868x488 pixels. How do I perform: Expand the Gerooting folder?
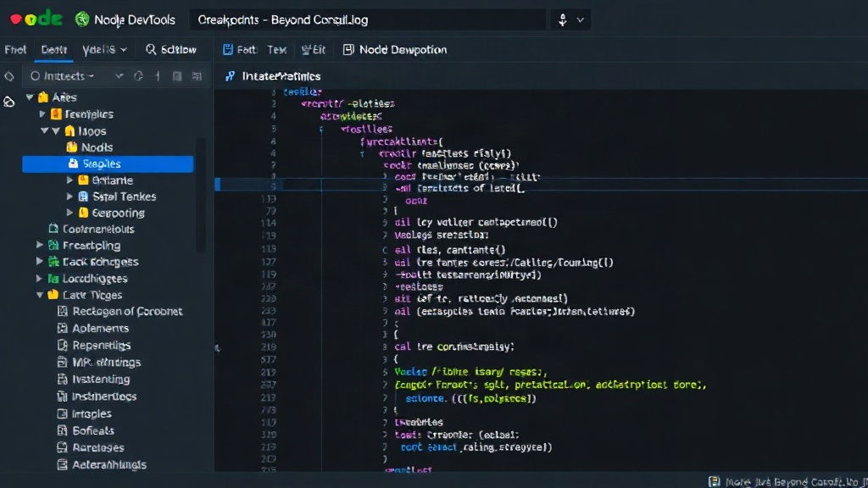click(70, 213)
